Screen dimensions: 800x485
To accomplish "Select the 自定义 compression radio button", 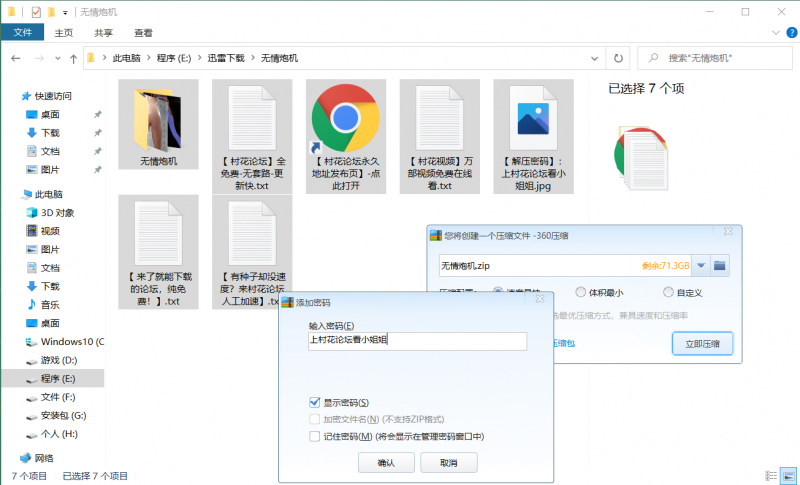I will tap(669, 292).
